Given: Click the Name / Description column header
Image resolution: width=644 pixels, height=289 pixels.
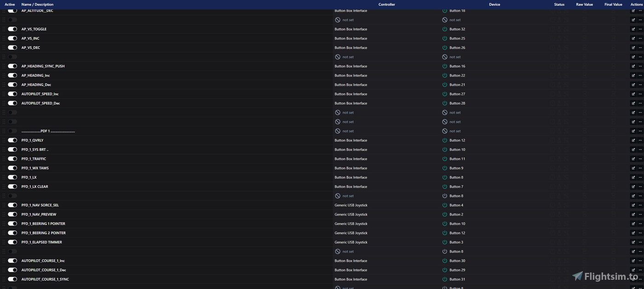Looking at the screenshot, I should click(x=37, y=5).
